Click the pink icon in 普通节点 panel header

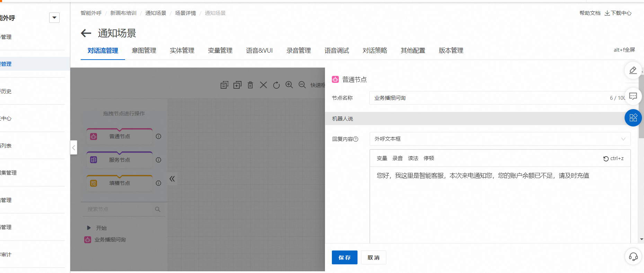pyautogui.click(x=335, y=79)
